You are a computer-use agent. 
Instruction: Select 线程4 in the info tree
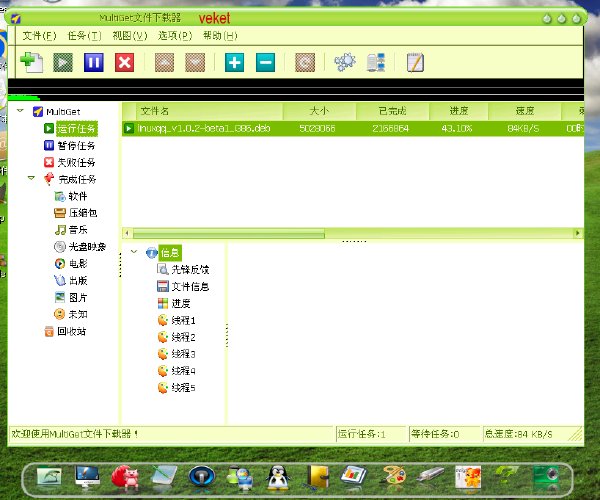click(x=183, y=371)
